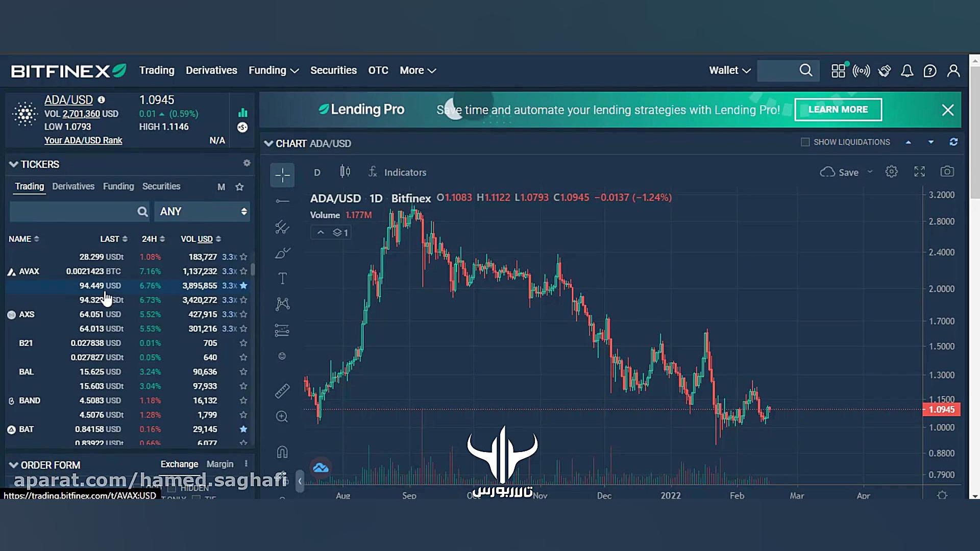Star the BAL 15.625 USD ticker

coord(243,372)
